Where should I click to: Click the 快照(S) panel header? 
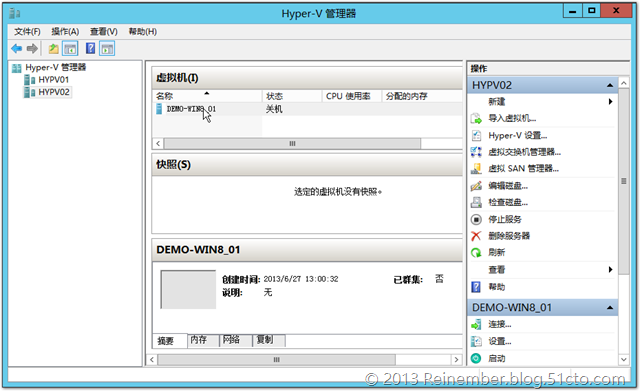[307, 164]
